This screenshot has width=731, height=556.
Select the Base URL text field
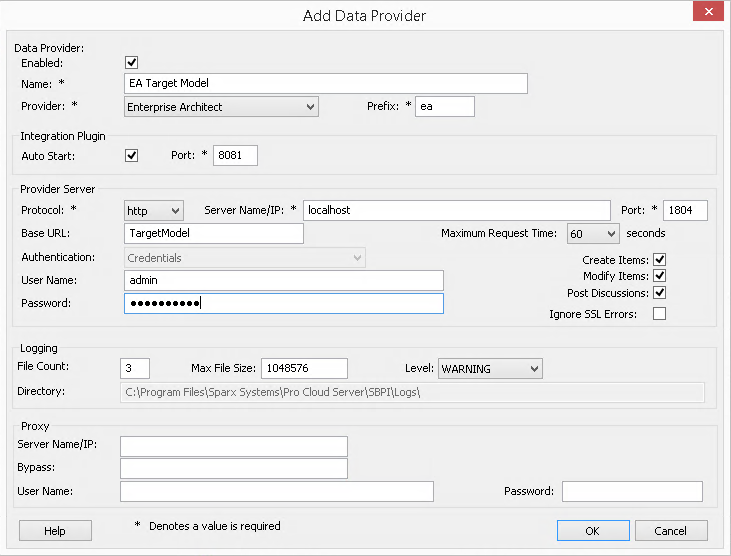point(213,233)
